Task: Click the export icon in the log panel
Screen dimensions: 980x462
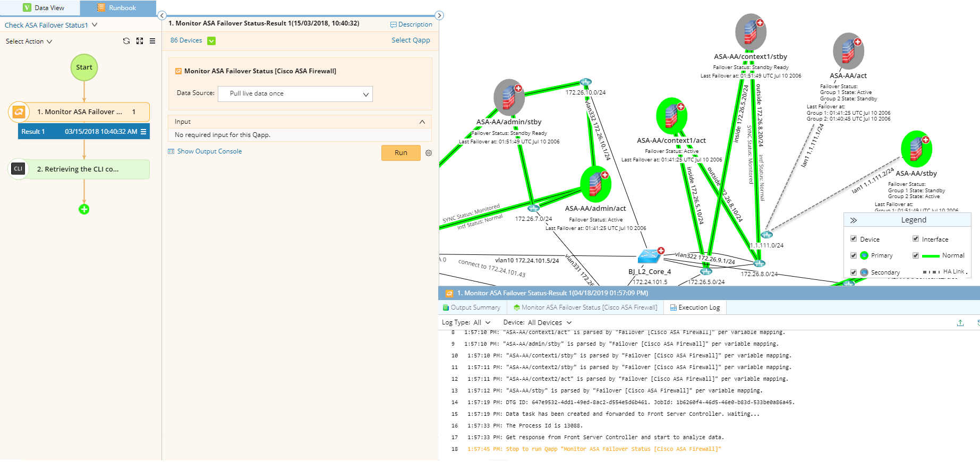Action: [x=960, y=323]
